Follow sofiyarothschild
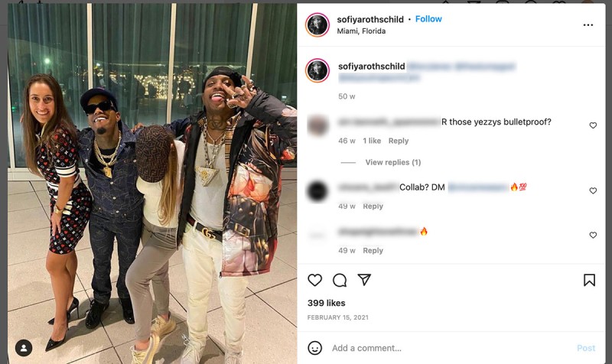 [428, 19]
